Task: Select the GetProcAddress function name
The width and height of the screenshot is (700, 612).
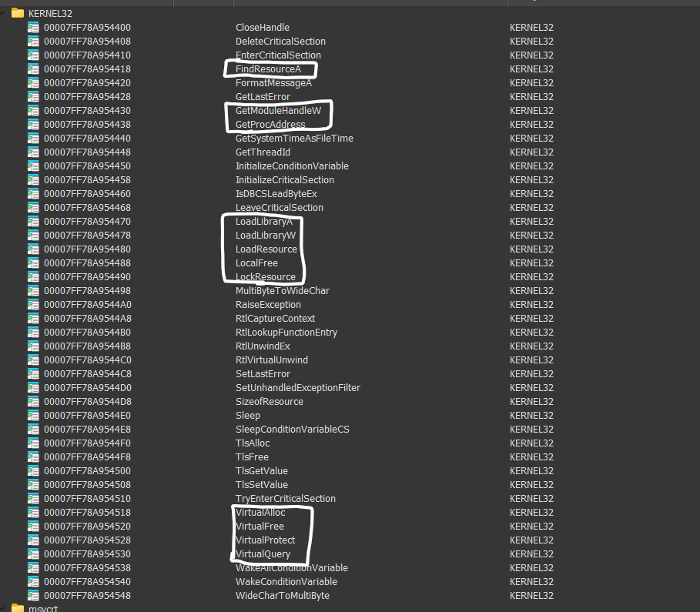Action: click(x=270, y=125)
